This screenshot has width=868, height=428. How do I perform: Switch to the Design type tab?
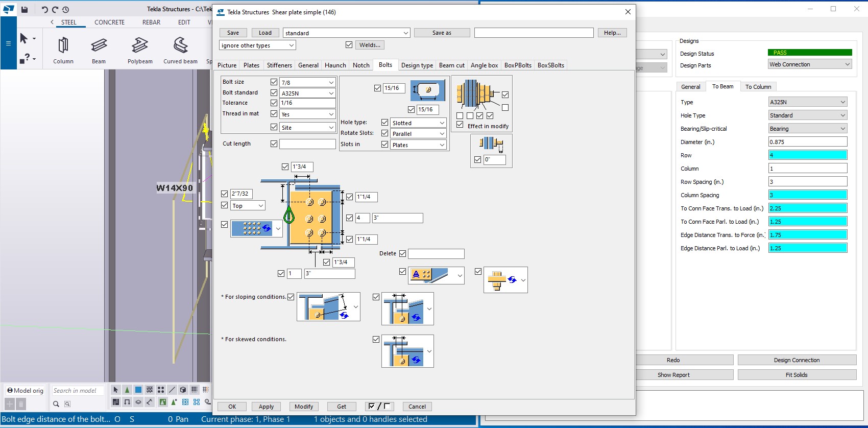pyautogui.click(x=417, y=65)
